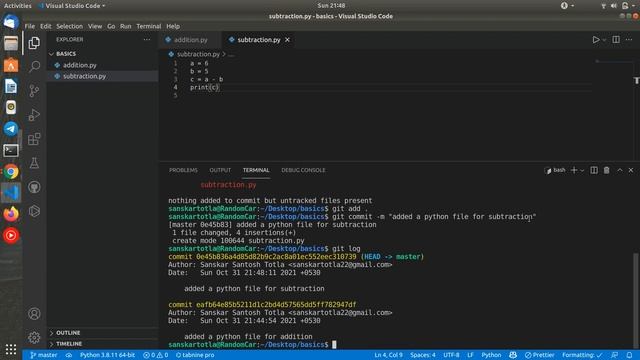Screen dimensions: 640x360
Task: Kill the terminal with trash icon
Action: click(607, 170)
